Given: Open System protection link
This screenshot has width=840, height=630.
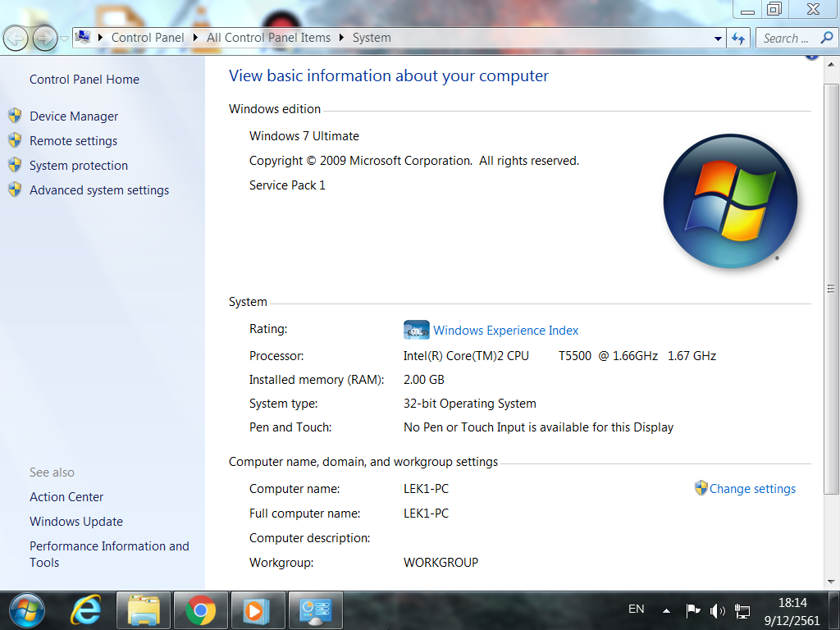Looking at the screenshot, I should point(79,166).
